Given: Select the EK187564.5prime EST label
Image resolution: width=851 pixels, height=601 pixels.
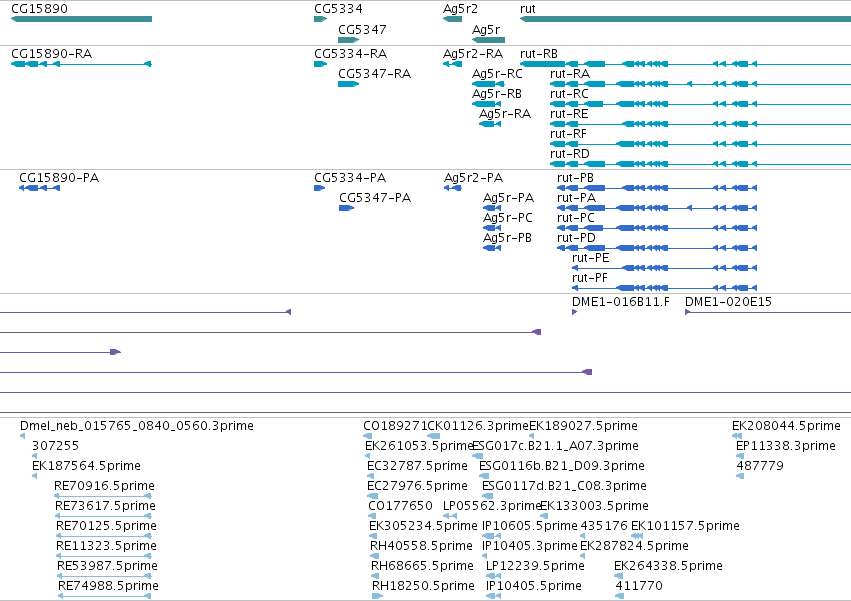Looking at the screenshot, I should [86, 466].
